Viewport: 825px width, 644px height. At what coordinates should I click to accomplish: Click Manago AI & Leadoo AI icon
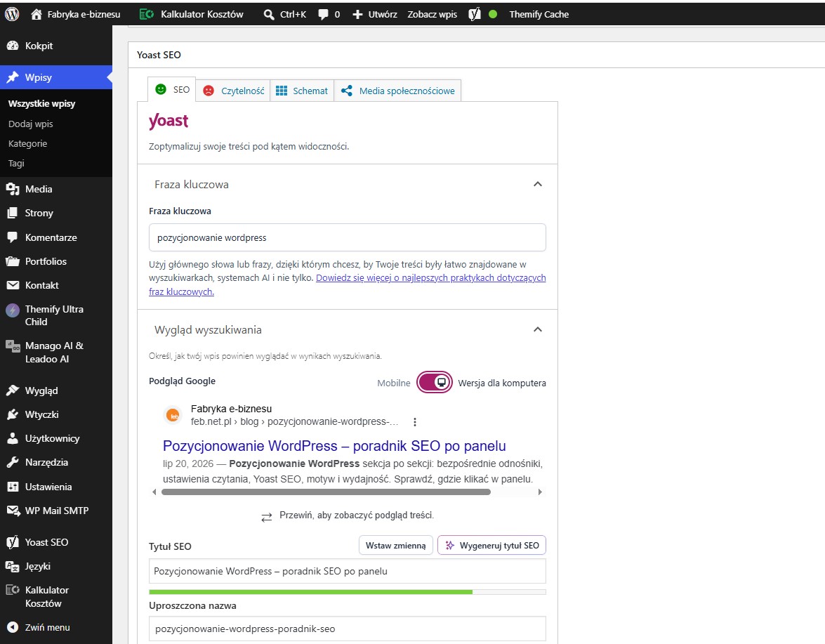pos(13,346)
